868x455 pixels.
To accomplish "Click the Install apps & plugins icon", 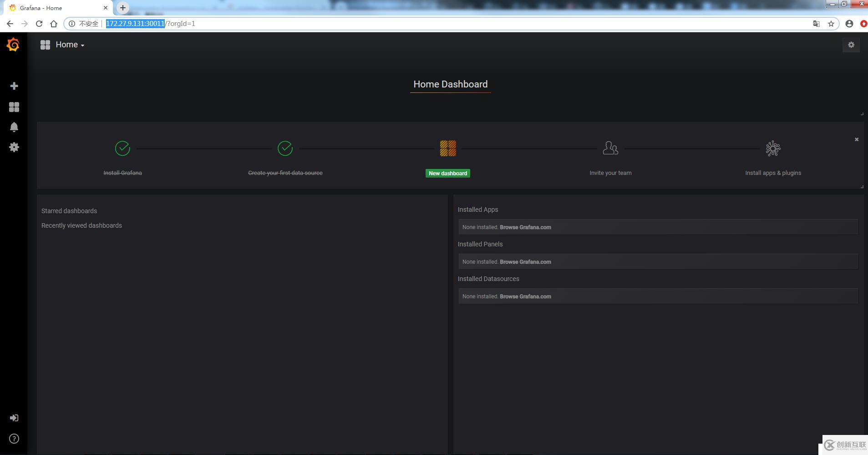I will pyautogui.click(x=772, y=148).
